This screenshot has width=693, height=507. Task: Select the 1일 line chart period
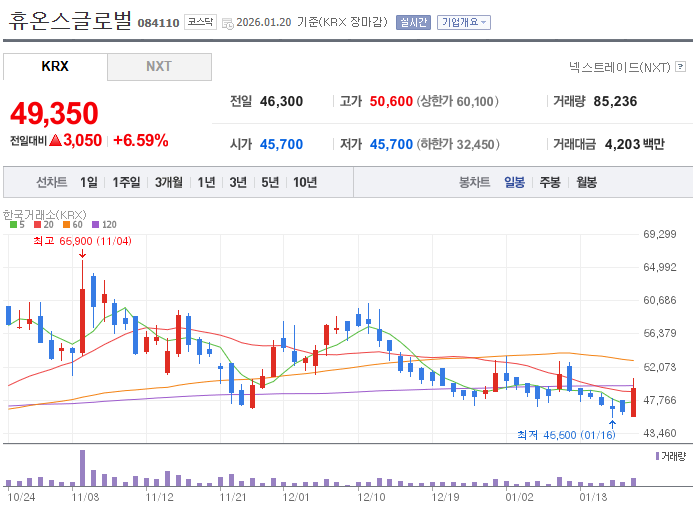[88, 182]
